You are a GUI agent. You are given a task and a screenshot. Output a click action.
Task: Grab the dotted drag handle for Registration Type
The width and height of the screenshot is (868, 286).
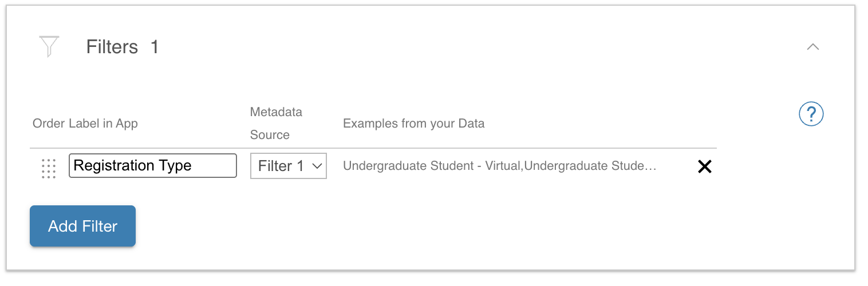49,168
